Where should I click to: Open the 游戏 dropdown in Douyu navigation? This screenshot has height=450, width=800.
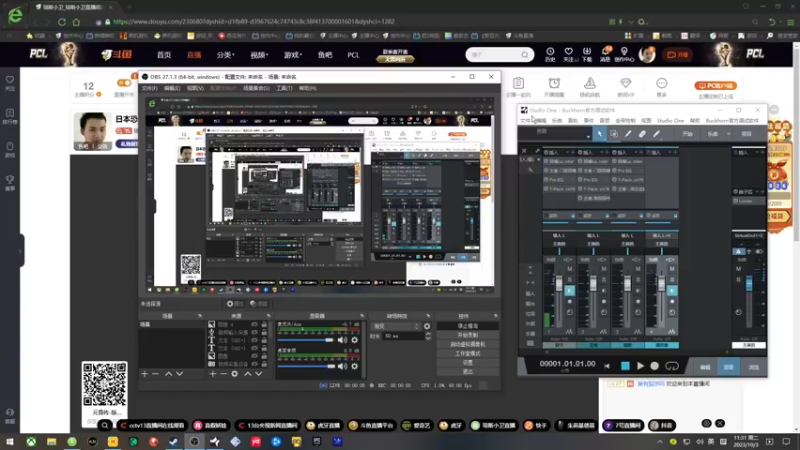pyautogui.click(x=293, y=55)
